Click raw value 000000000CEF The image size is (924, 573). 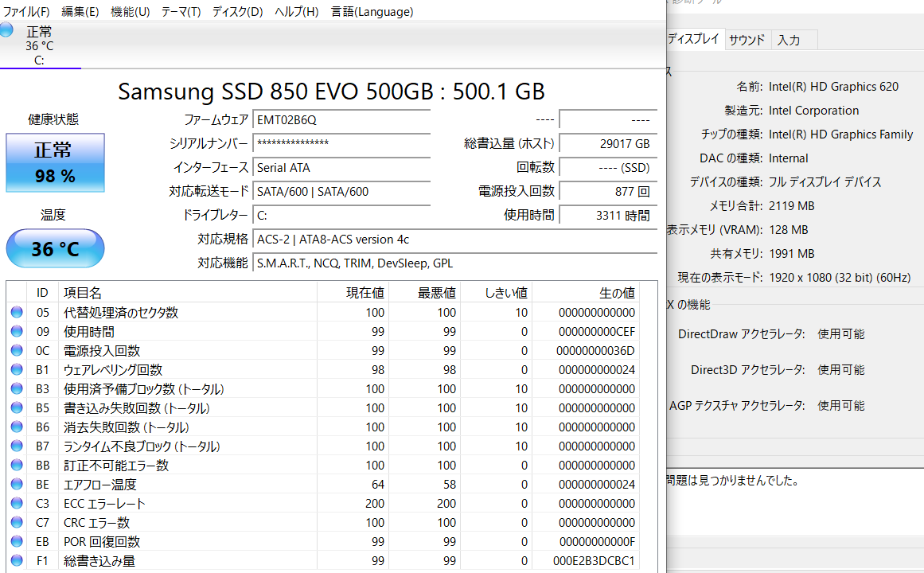click(x=597, y=331)
